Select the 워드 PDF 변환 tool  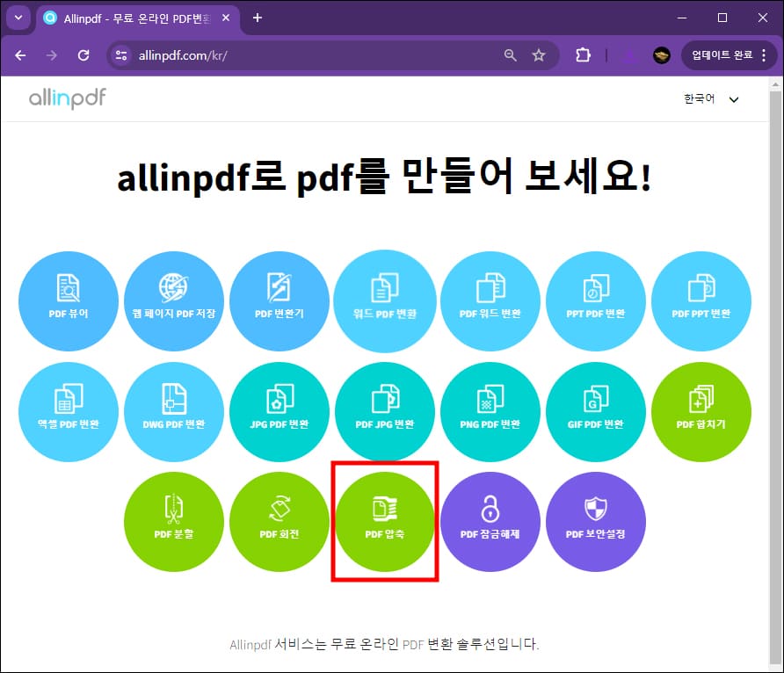pos(385,301)
